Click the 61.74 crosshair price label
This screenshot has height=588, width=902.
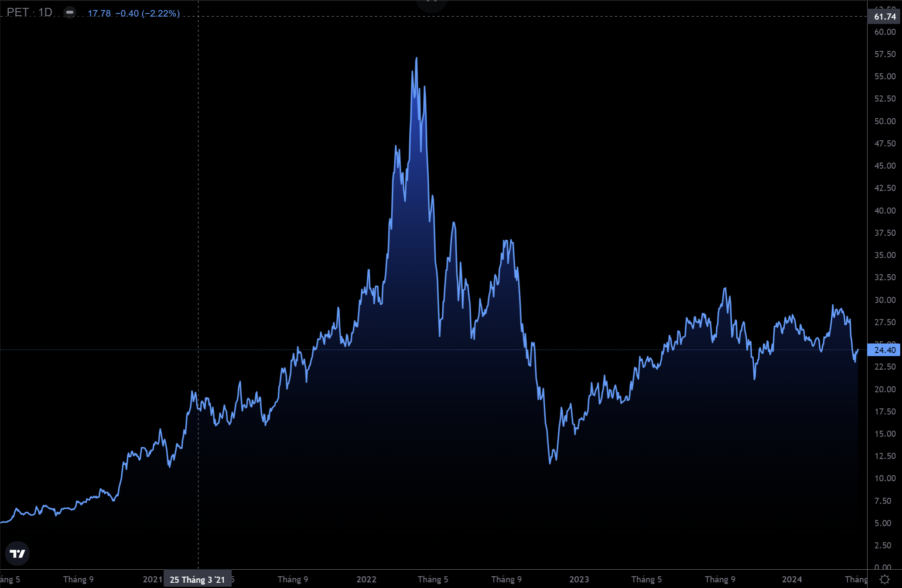885,17
